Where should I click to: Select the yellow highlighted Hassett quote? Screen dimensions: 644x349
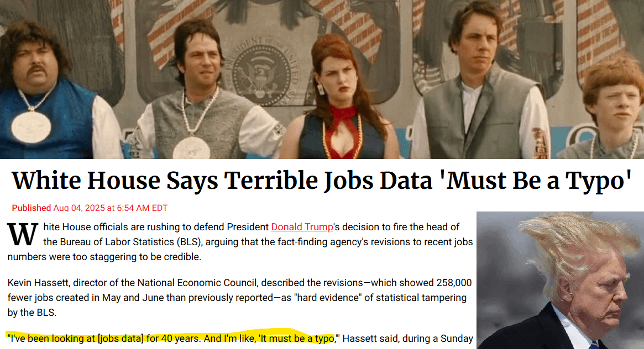[x=172, y=339]
